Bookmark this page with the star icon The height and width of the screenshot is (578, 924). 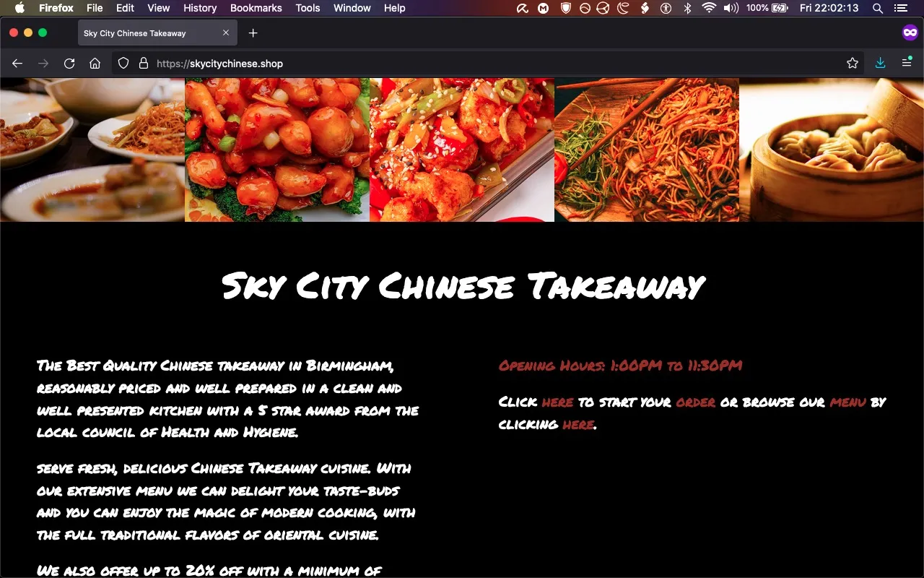pyautogui.click(x=852, y=63)
